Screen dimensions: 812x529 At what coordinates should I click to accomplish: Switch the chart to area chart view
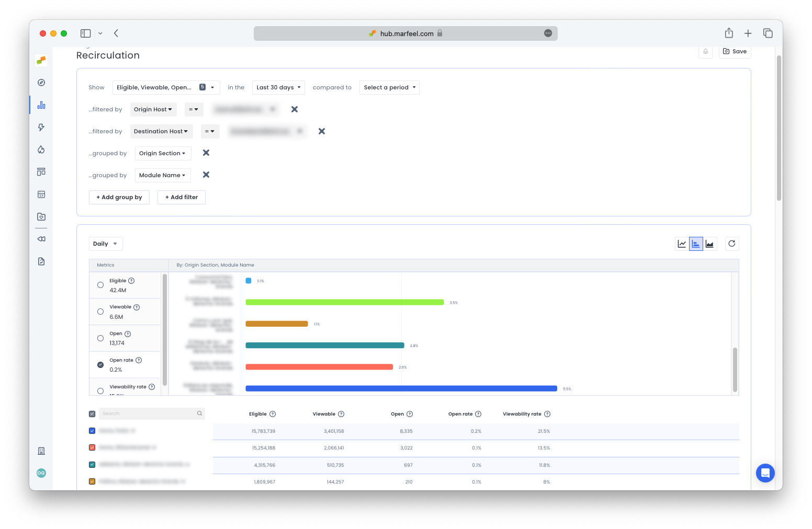[710, 244]
